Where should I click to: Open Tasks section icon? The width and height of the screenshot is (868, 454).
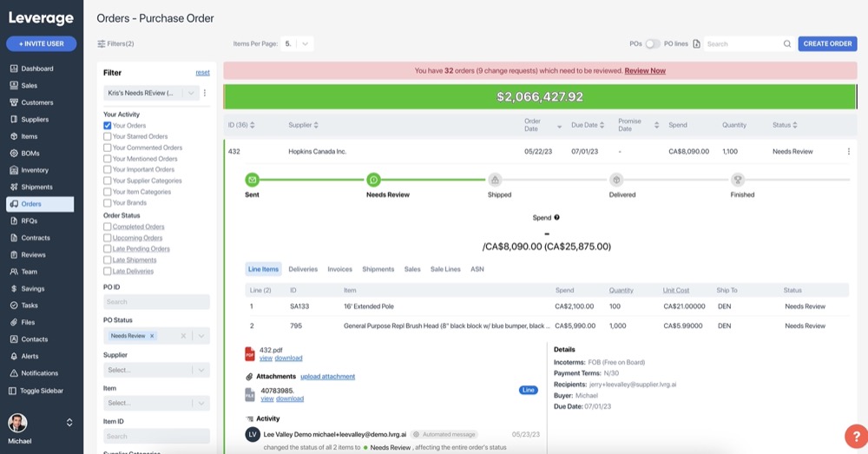pyautogui.click(x=14, y=305)
